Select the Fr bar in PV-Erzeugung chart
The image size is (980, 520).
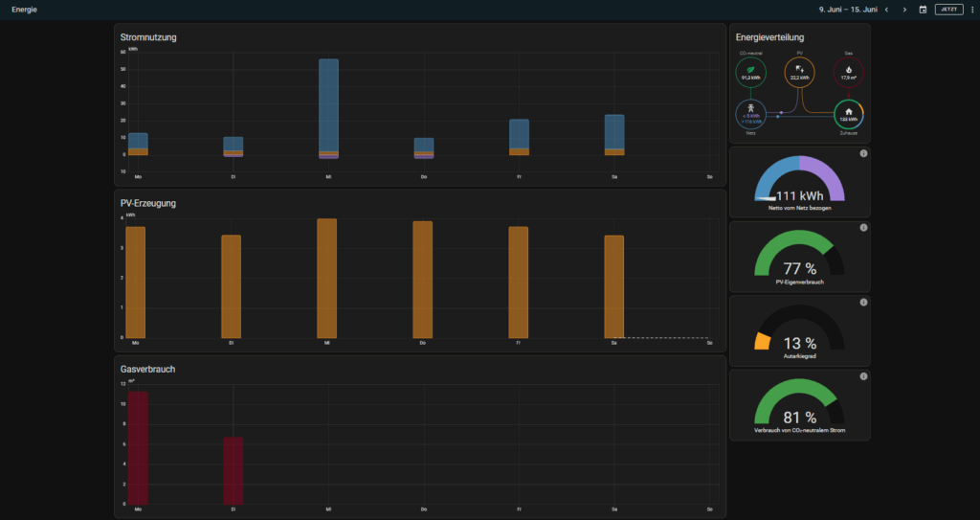(518, 283)
